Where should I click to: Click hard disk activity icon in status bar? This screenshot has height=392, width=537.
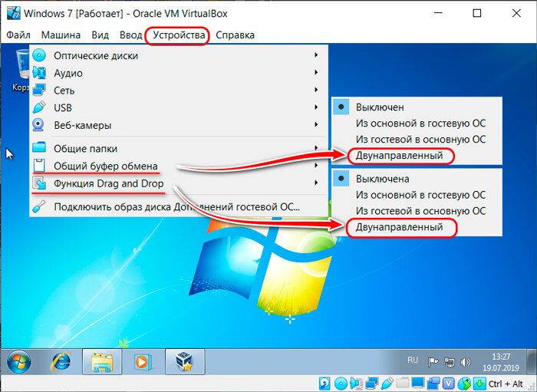[x=325, y=383]
